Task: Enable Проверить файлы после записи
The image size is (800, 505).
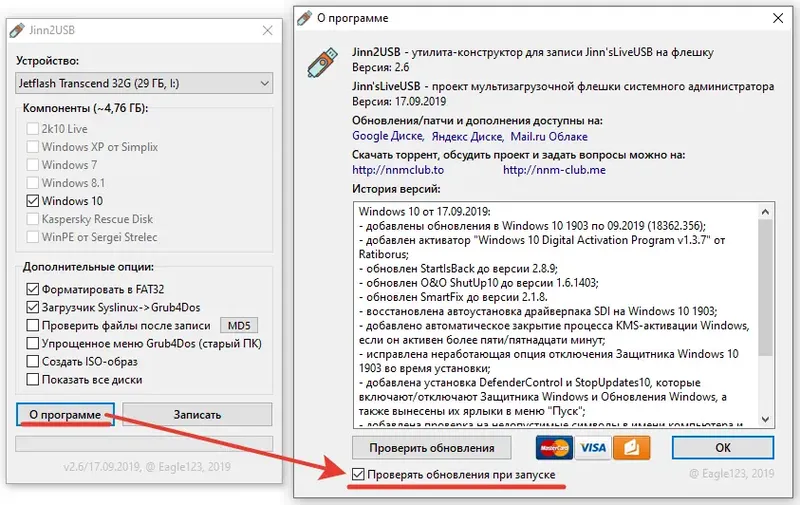Action: [x=33, y=325]
